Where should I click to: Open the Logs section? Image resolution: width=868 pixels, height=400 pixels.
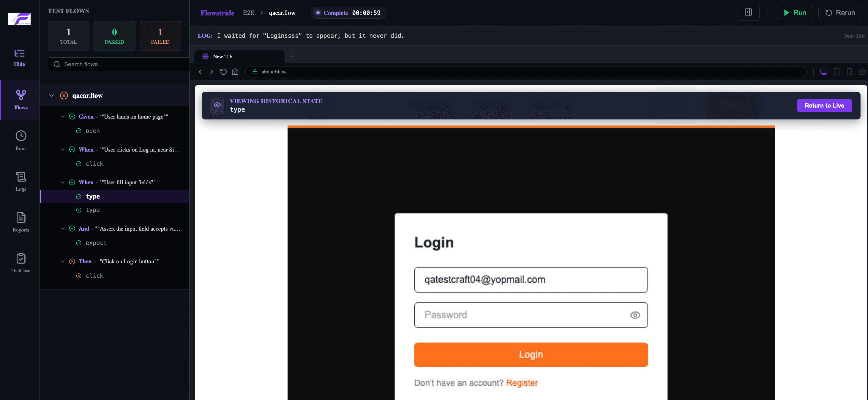[x=21, y=181]
